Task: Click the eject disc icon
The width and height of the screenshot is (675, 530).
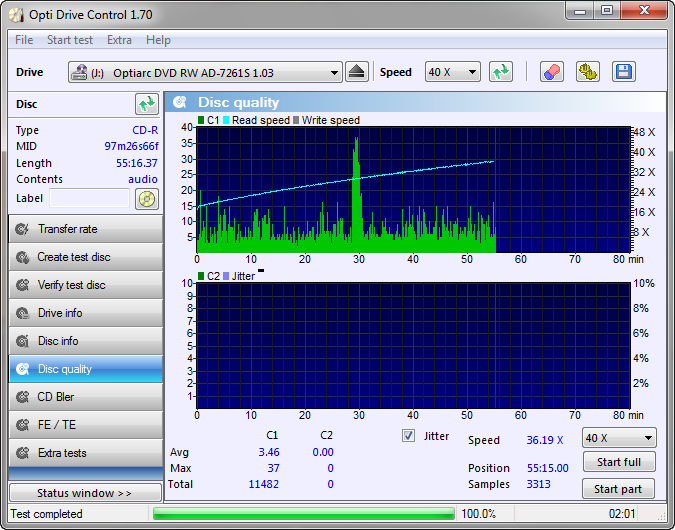Action: pos(357,72)
